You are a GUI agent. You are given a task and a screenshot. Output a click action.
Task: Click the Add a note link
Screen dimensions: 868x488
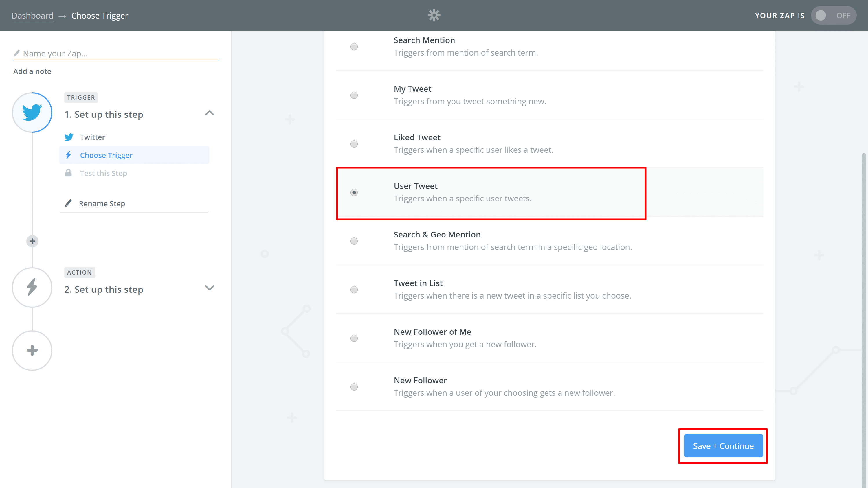coord(32,71)
